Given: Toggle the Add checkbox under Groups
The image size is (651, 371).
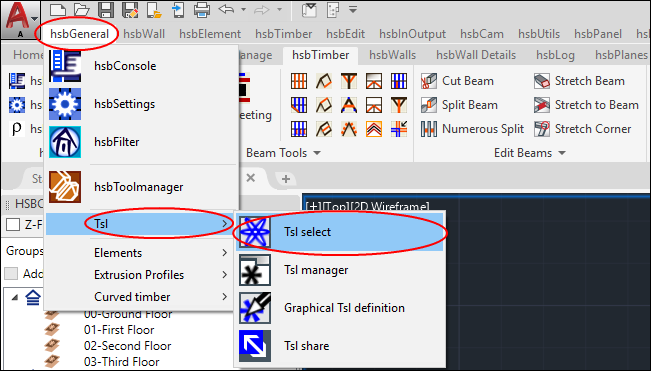Looking at the screenshot, I should point(11,274).
